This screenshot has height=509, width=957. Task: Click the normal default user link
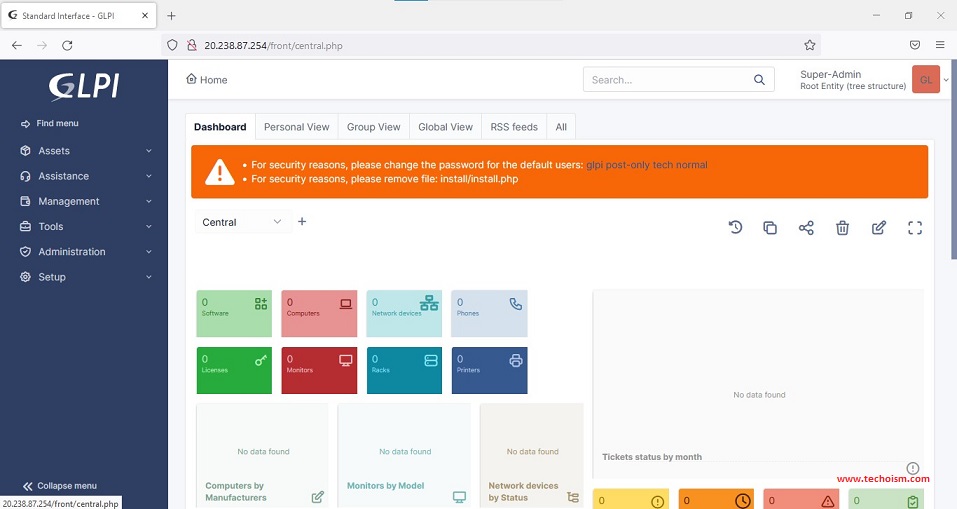tap(692, 165)
